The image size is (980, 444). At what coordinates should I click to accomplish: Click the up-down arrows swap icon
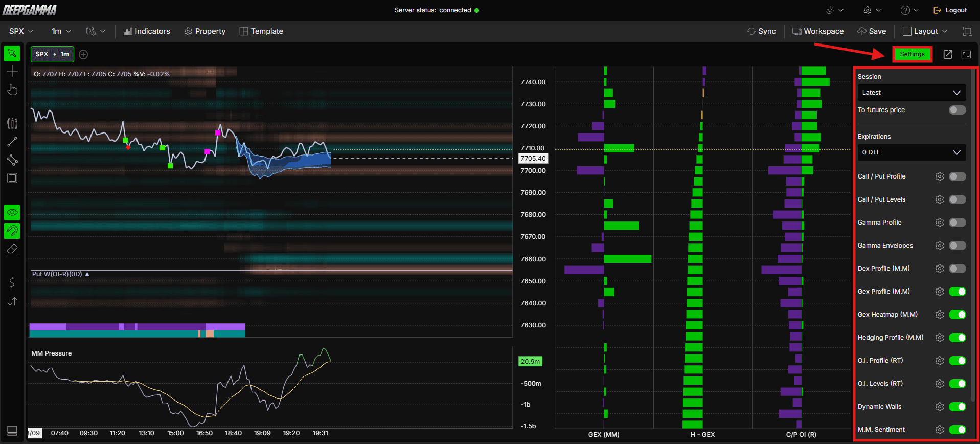(12, 301)
